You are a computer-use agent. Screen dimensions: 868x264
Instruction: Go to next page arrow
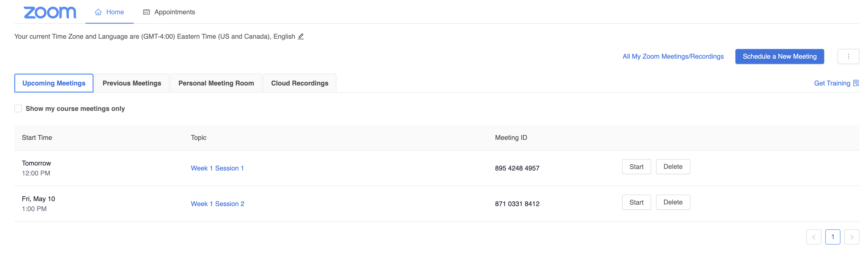tap(851, 237)
